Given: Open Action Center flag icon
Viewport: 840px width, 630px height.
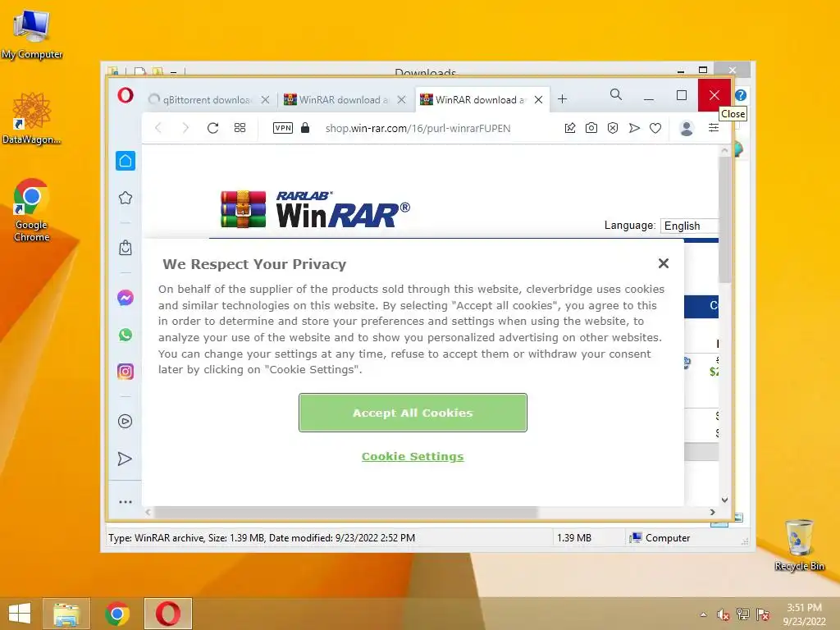Looking at the screenshot, I should point(763,614).
